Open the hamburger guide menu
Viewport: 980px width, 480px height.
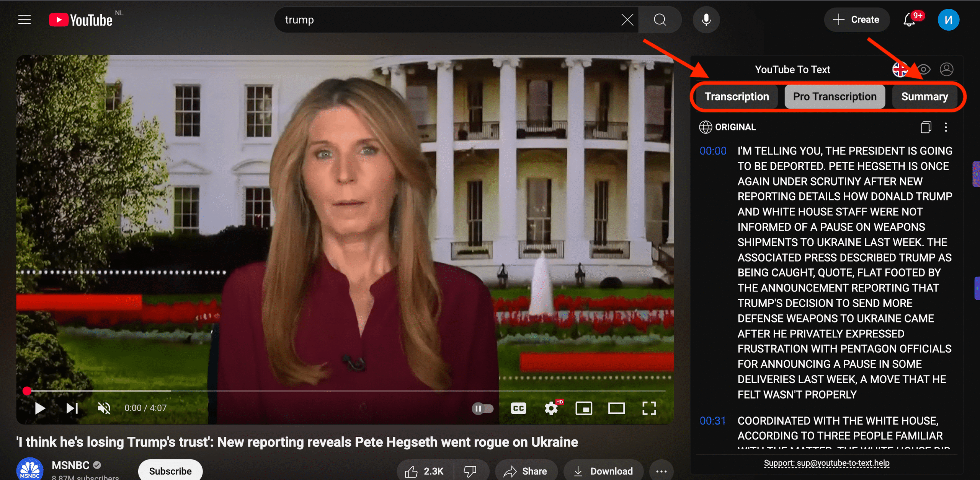pyautogui.click(x=24, y=20)
